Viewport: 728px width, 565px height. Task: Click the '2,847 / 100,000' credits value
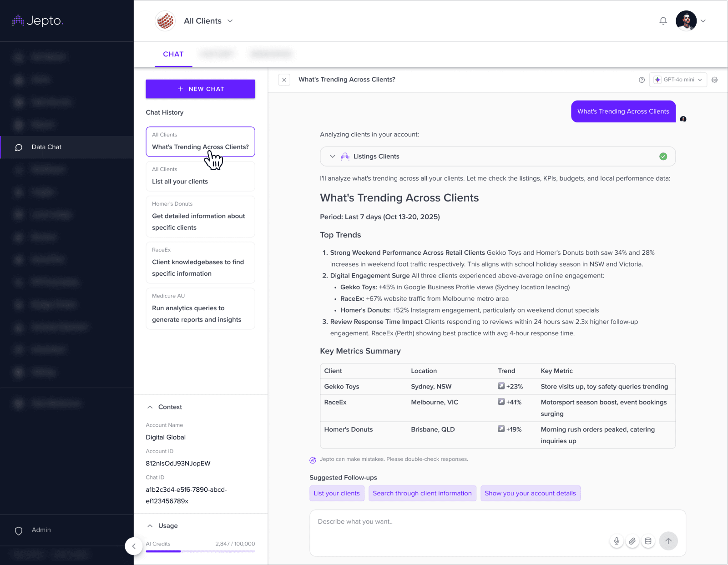pyautogui.click(x=235, y=544)
